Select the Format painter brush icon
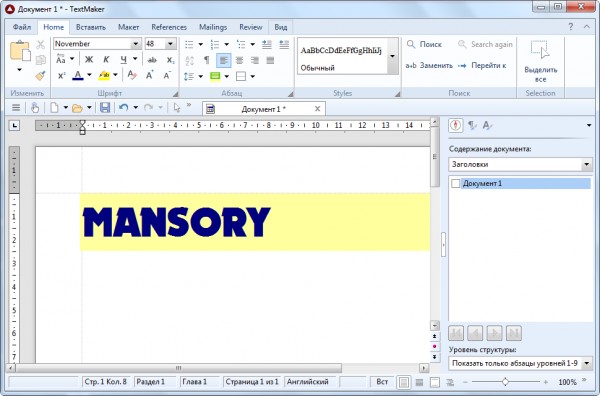600x396 pixels. coord(41,76)
